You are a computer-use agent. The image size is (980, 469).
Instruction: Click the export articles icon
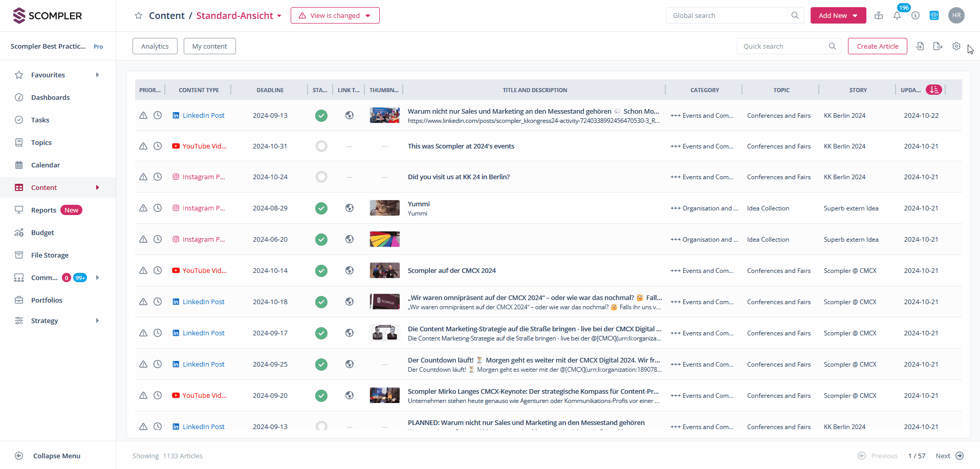[938, 46]
